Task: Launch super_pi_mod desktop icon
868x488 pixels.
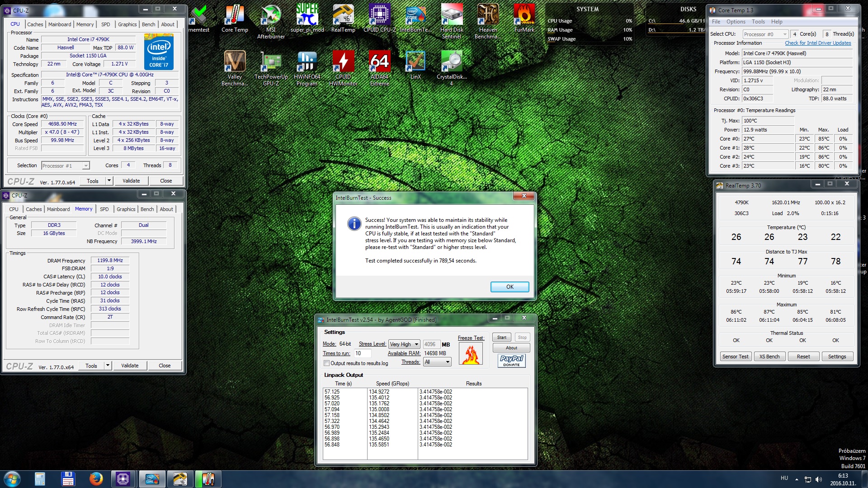Action: point(307,18)
